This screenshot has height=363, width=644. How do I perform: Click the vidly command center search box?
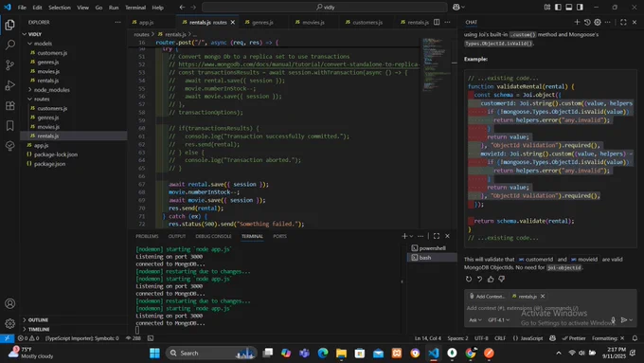(325, 8)
